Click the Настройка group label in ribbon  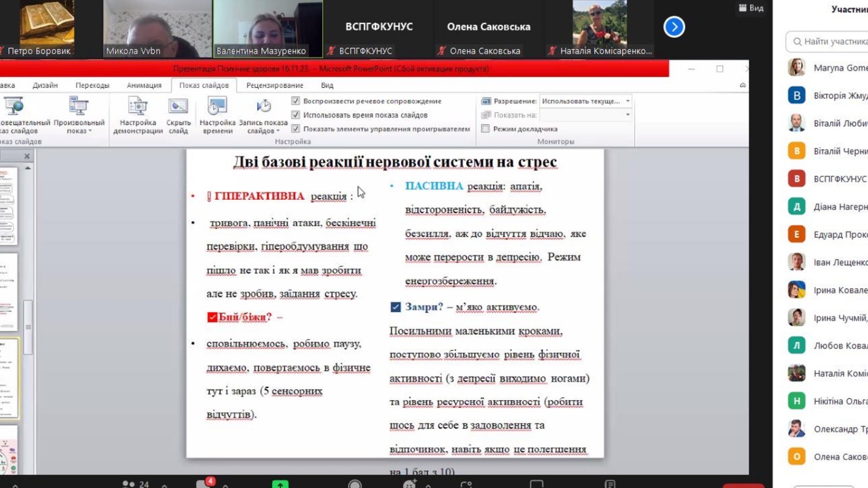coord(293,142)
